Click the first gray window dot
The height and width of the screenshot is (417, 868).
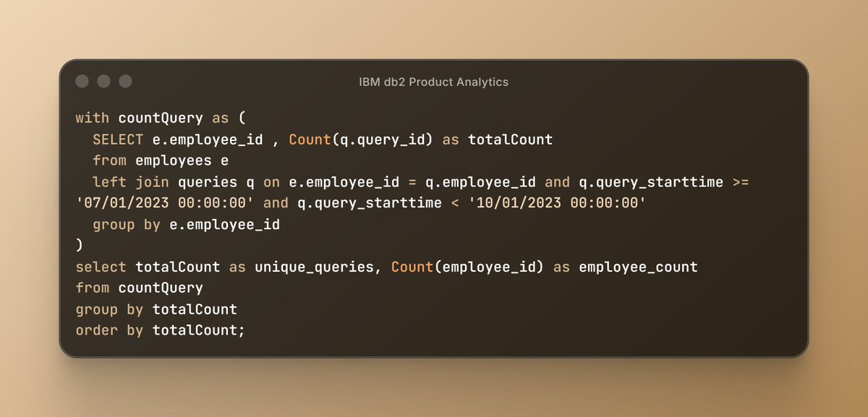click(82, 82)
